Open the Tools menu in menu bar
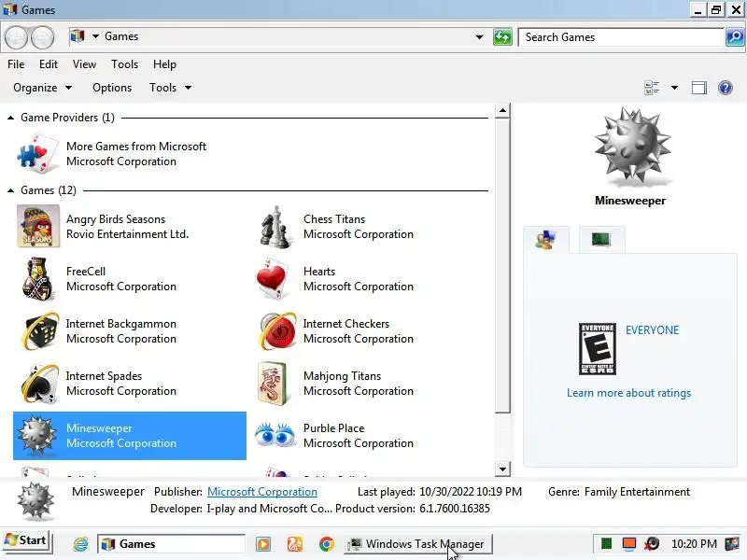The height and width of the screenshot is (560, 747). 124,64
